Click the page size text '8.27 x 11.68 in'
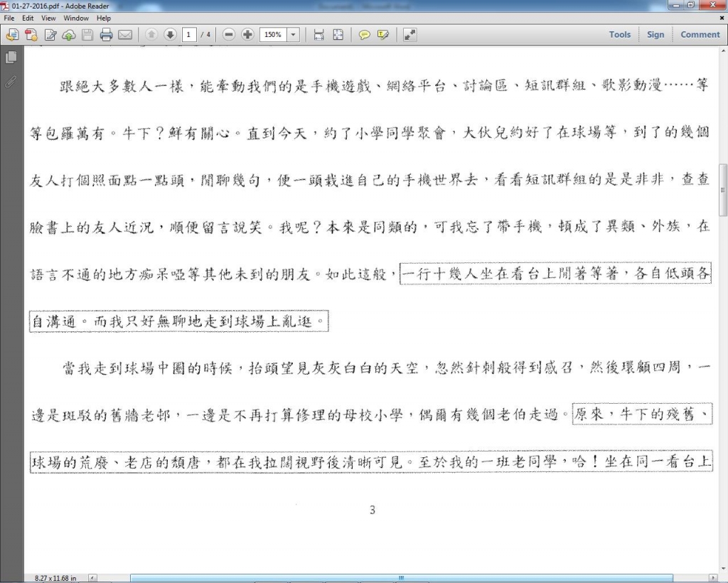 click(x=55, y=578)
